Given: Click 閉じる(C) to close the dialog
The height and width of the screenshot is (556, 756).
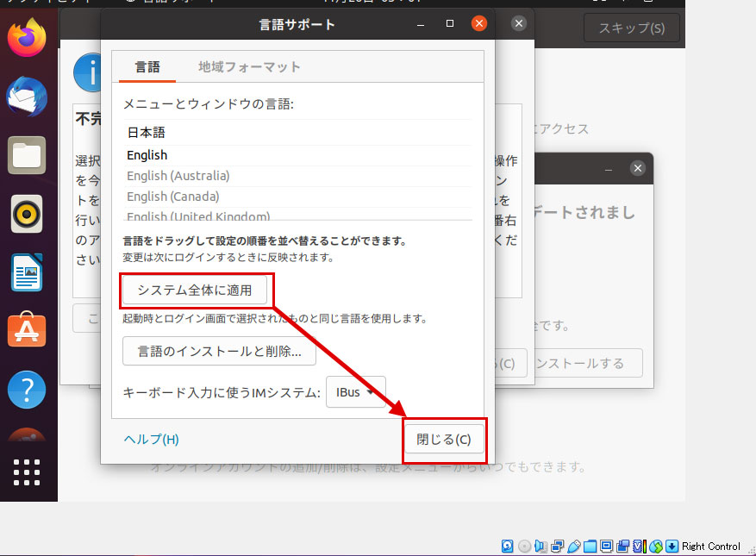Looking at the screenshot, I should click(444, 439).
